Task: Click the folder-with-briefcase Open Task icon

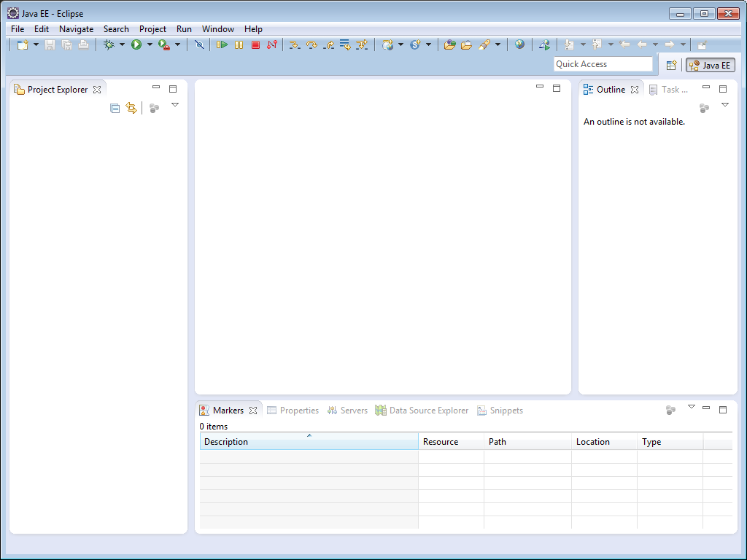Action: 466,44
